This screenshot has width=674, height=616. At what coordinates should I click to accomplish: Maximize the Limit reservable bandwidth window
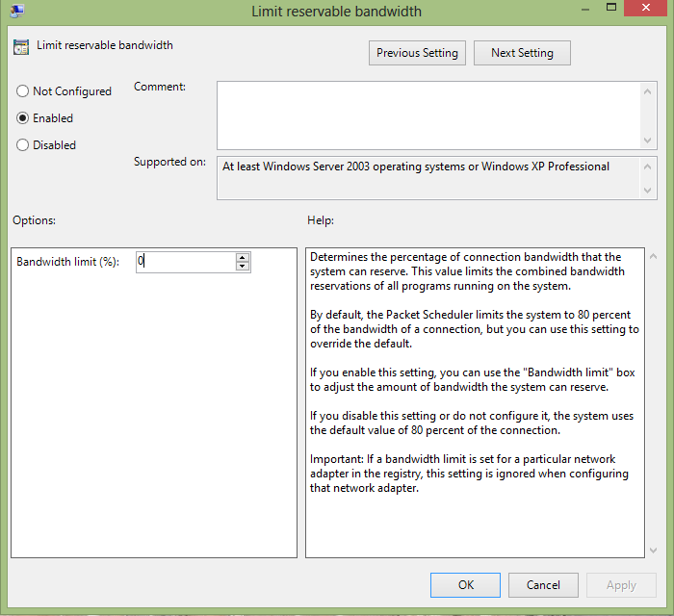(x=611, y=8)
